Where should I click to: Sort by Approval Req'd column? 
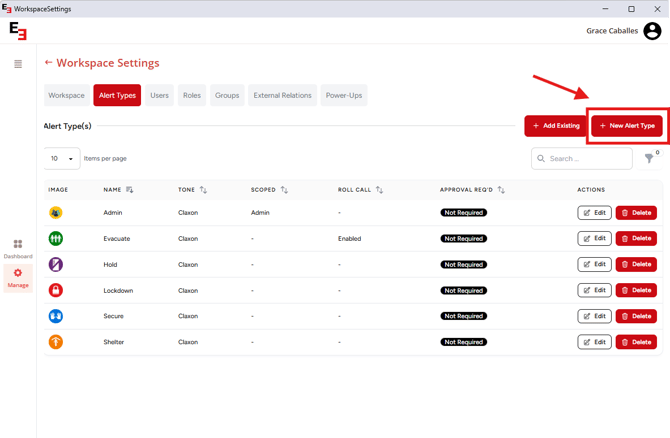click(501, 190)
